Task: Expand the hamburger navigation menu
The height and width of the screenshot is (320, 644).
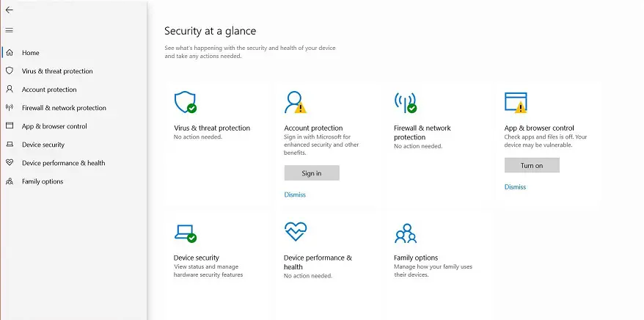Action: pos(9,30)
